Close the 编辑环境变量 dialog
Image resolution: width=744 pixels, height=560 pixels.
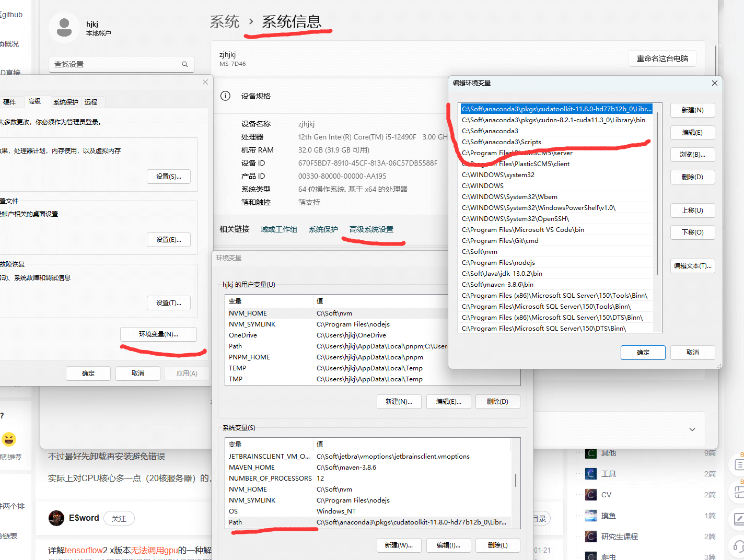[714, 83]
